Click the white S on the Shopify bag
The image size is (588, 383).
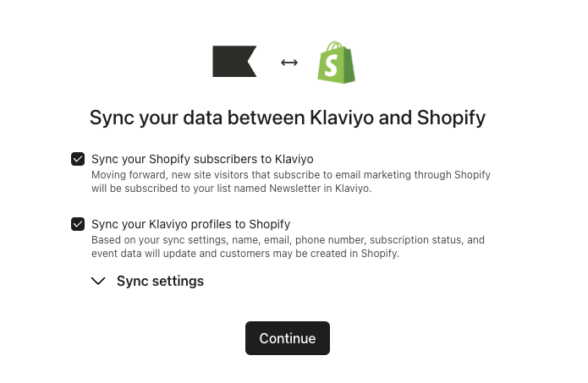[331, 66]
